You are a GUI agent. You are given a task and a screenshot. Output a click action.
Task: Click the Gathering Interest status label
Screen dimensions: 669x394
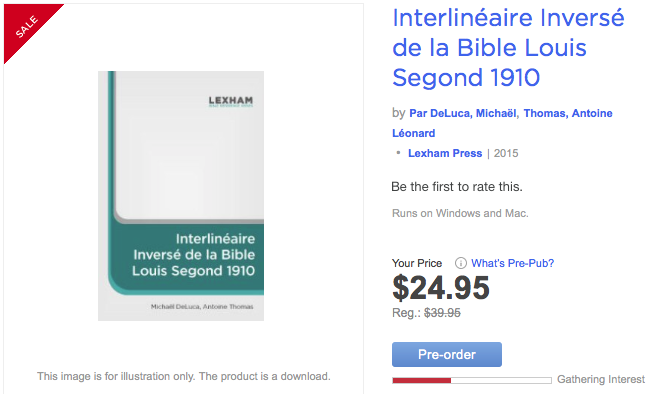[601, 379]
